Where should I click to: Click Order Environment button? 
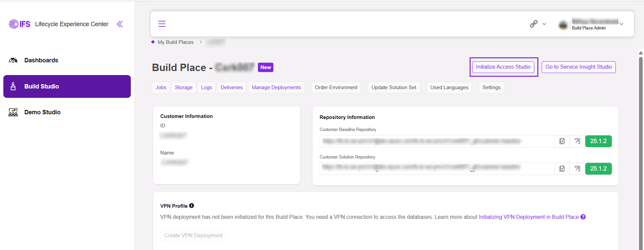(x=336, y=87)
